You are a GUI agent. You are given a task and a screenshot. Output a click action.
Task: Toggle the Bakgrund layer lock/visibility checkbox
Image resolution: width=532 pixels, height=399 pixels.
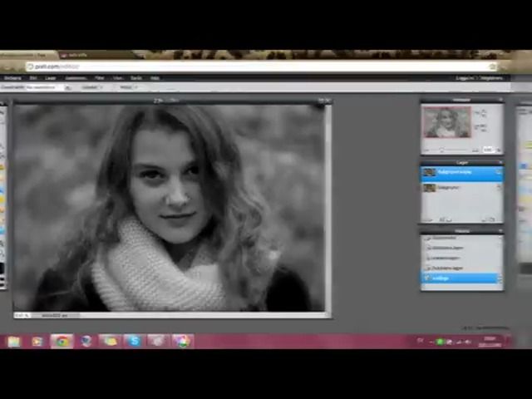[x=499, y=187]
